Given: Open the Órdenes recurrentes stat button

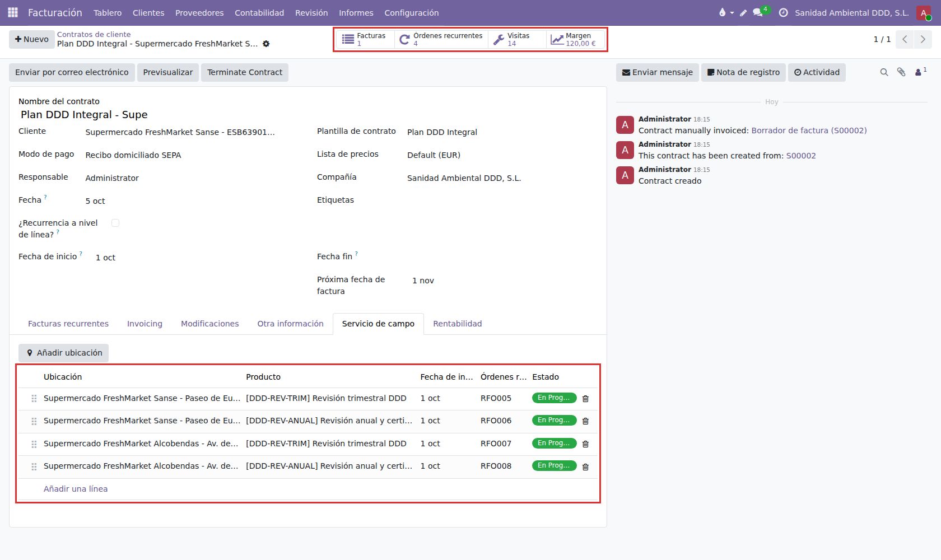Looking at the screenshot, I should click(x=441, y=39).
